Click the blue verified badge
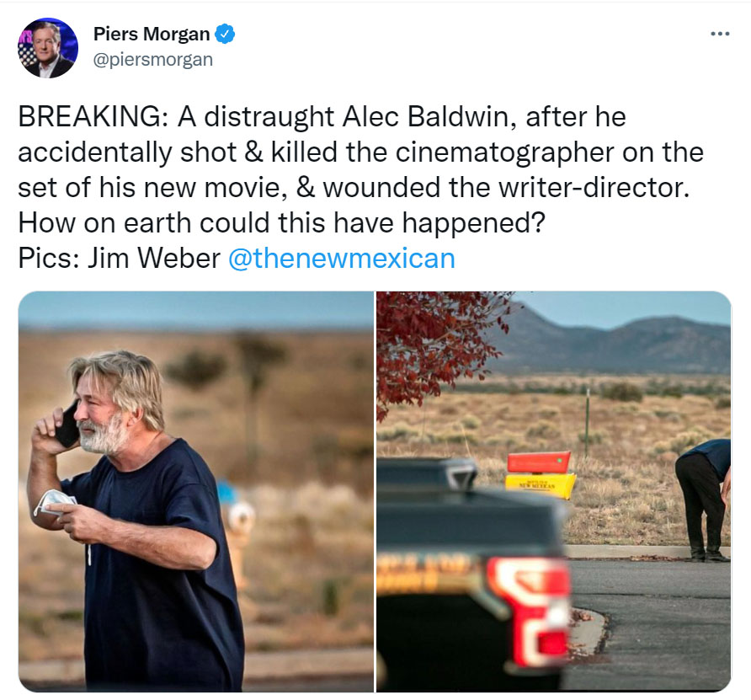The height and width of the screenshot is (700, 751). 225,34
